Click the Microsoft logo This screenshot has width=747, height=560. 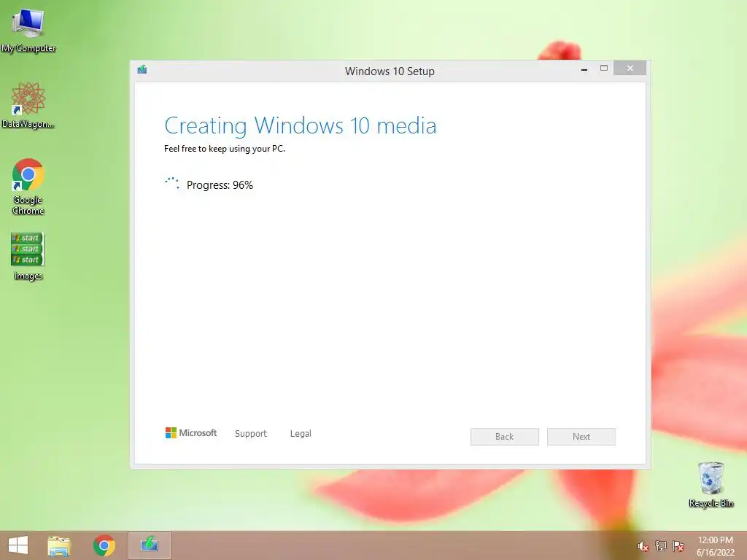190,433
